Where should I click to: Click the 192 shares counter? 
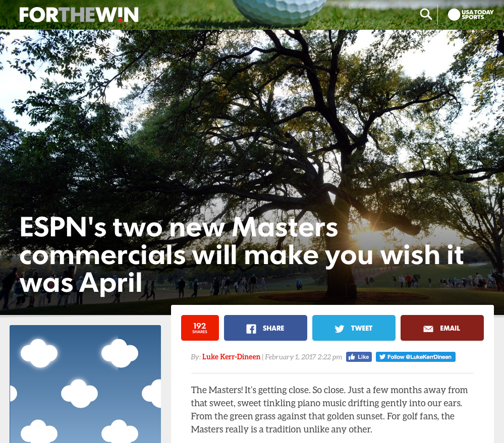click(x=200, y=328)
